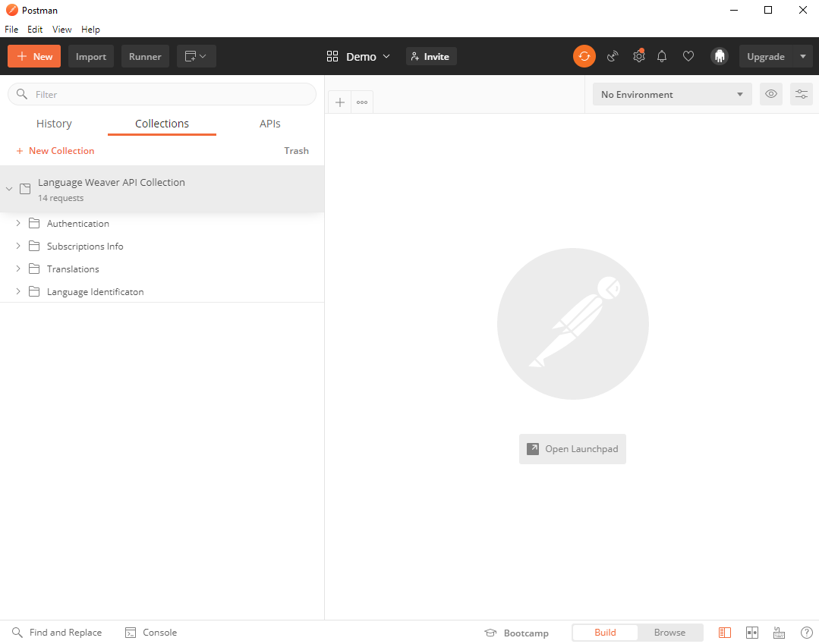Click the environment quick look eye
Image resolution: width=819 pixels, height=644 pixels.
coord(771,95)
